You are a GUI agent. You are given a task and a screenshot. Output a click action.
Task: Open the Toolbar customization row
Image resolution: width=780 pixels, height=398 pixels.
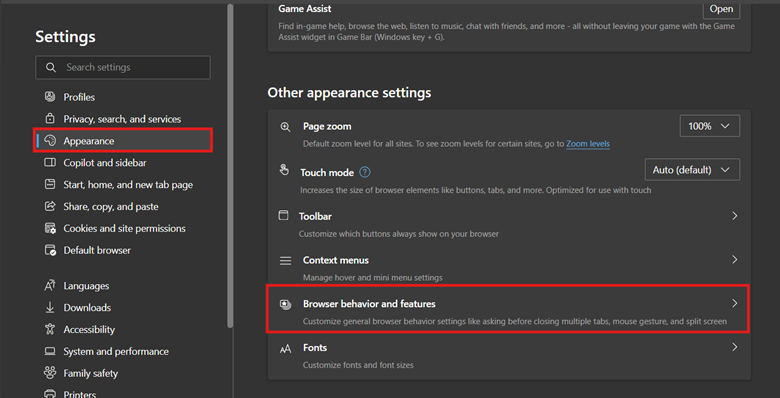pos(509,224)
